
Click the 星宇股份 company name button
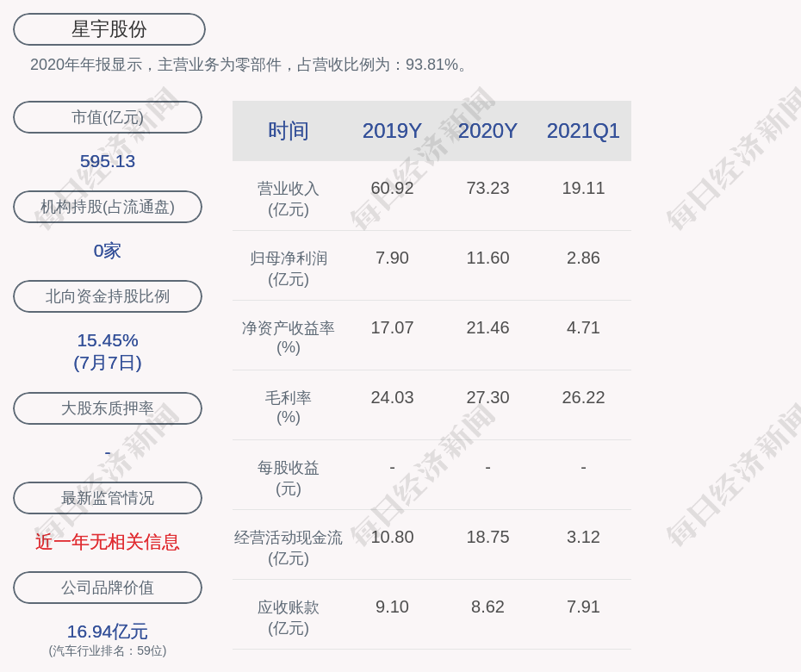pos(109,29)
